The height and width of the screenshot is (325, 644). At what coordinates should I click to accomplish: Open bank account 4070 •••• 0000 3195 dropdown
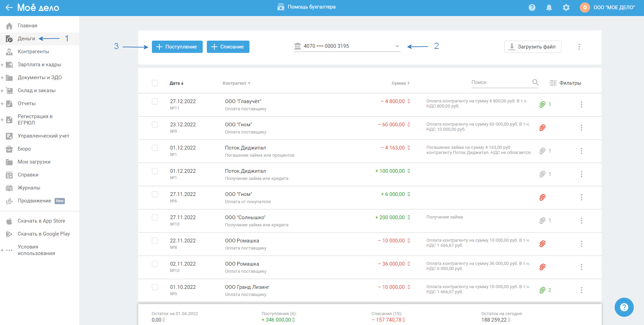(x=347, y=46)
